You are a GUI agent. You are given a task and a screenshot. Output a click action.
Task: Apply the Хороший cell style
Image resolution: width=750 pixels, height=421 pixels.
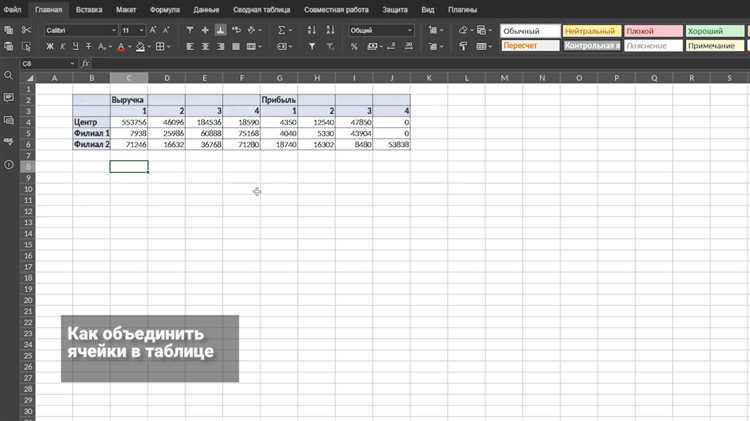click(x=715, y=31)
